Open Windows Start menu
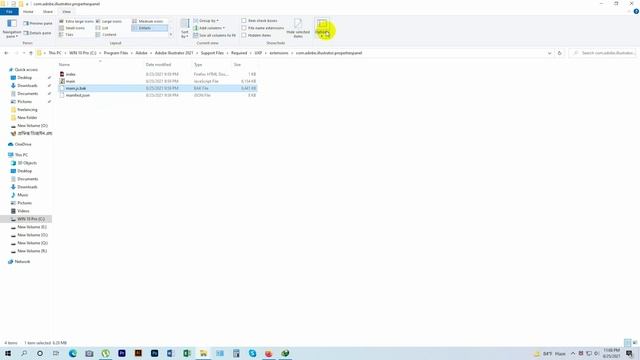640x360 pixels. pyautogui.click(x=8, y=353)
